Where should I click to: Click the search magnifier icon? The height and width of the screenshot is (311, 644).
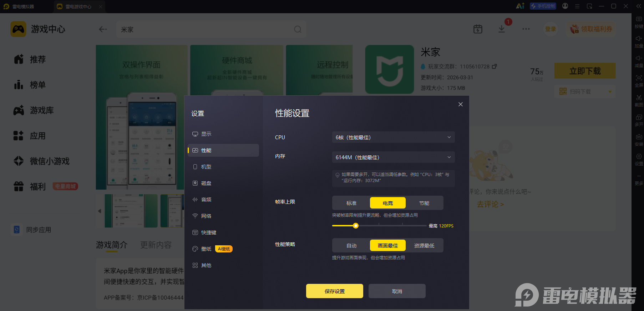pos(298,29)
